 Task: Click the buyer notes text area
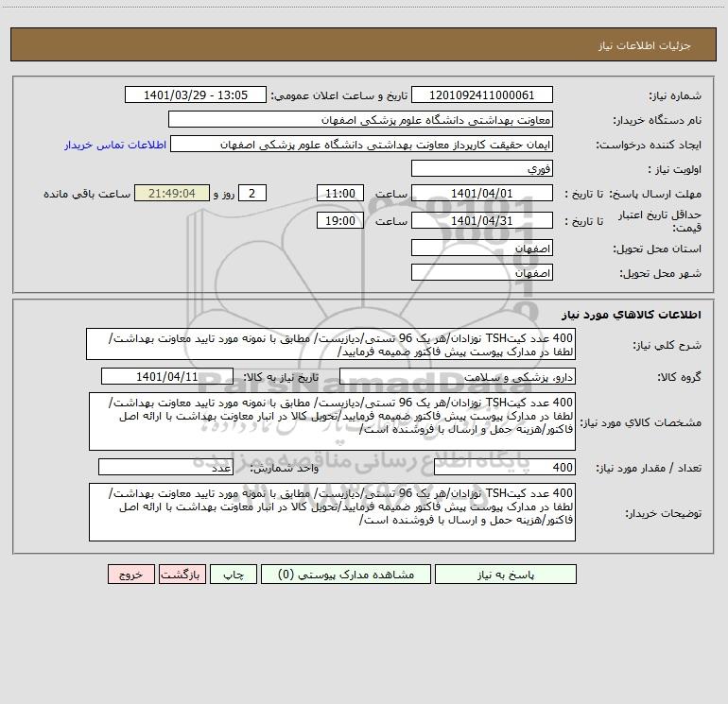click(332, 512)
